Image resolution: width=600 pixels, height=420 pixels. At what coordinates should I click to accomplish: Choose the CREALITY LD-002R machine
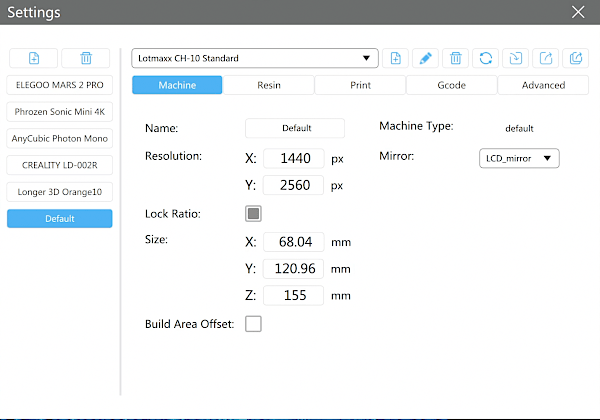tap(60, 165)
